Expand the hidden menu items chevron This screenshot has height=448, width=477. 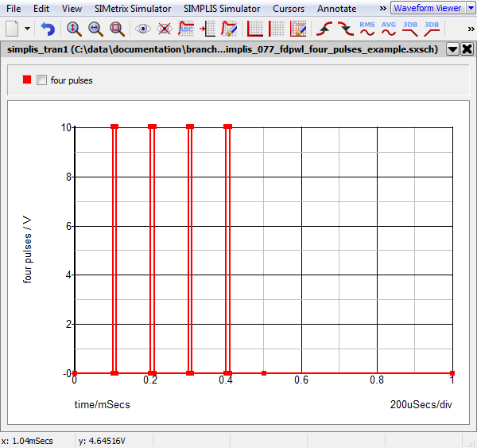click(x=382, y=8)
